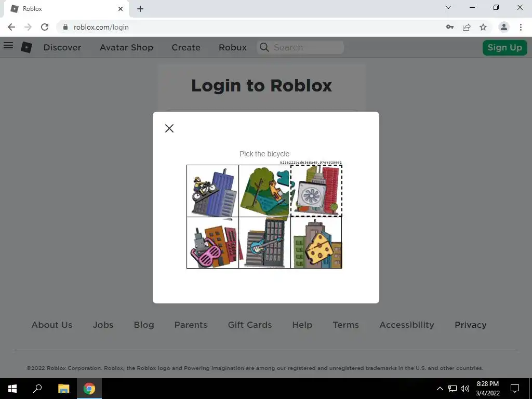Open the Accessibility footer link
The image size is (532, 399).
[x=407, y=325]
